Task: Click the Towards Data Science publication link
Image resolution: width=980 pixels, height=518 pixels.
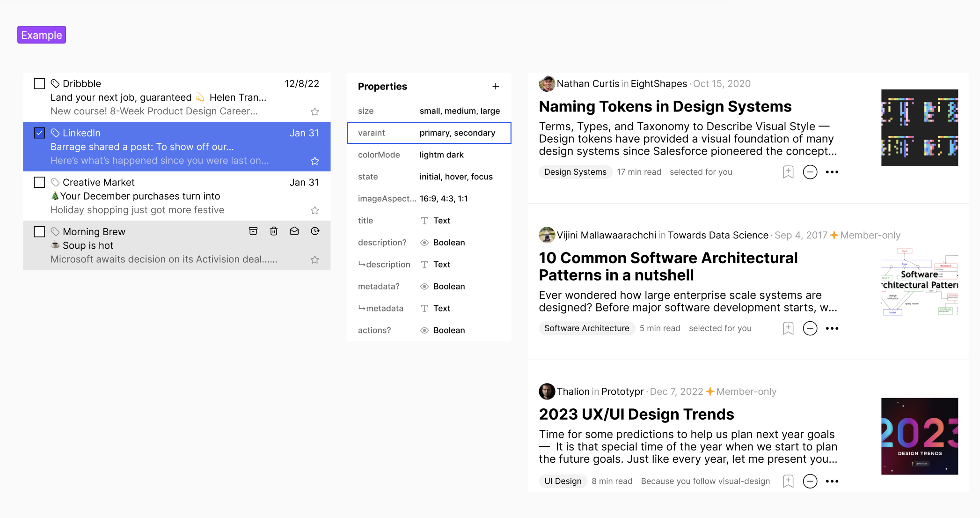Action: coord(718,235)
